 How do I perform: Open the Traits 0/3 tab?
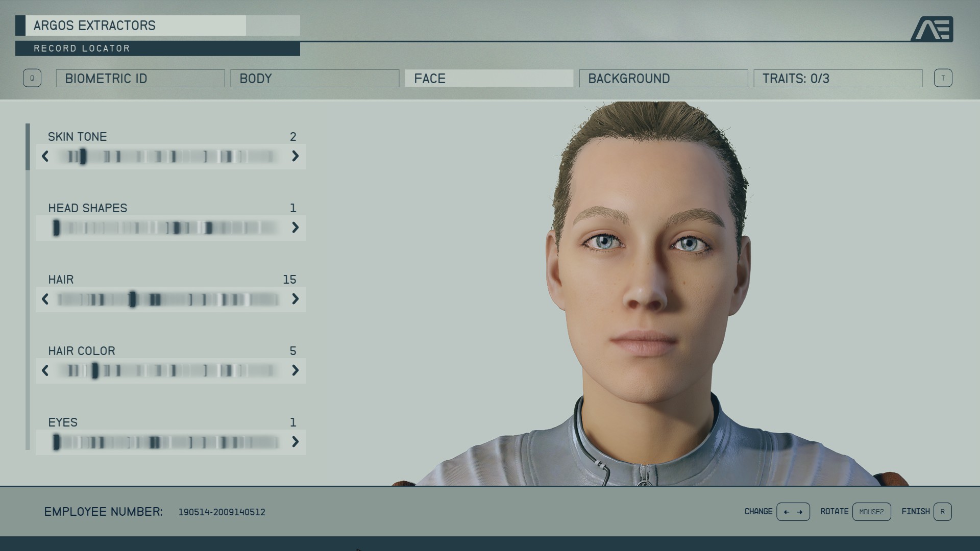838,78
